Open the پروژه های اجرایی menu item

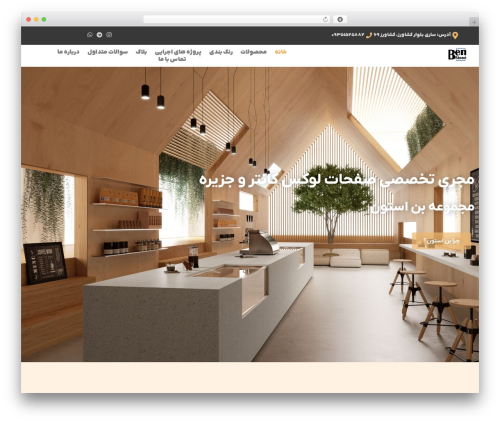point(178,52)
